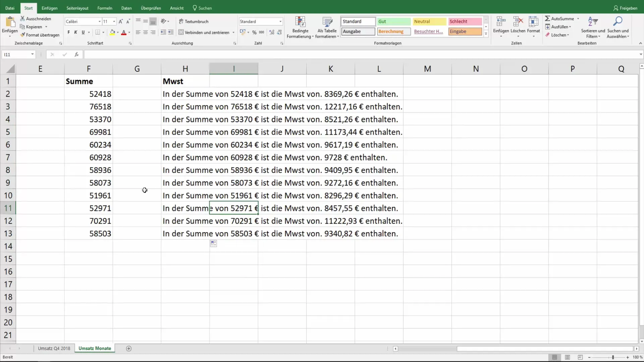Decrease the indent level

pos(163,33)
